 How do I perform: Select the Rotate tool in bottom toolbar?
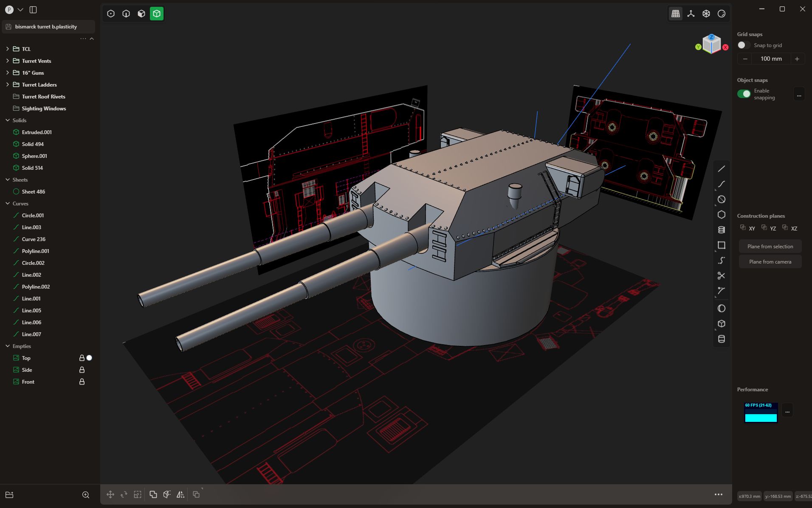coord(124,494)
